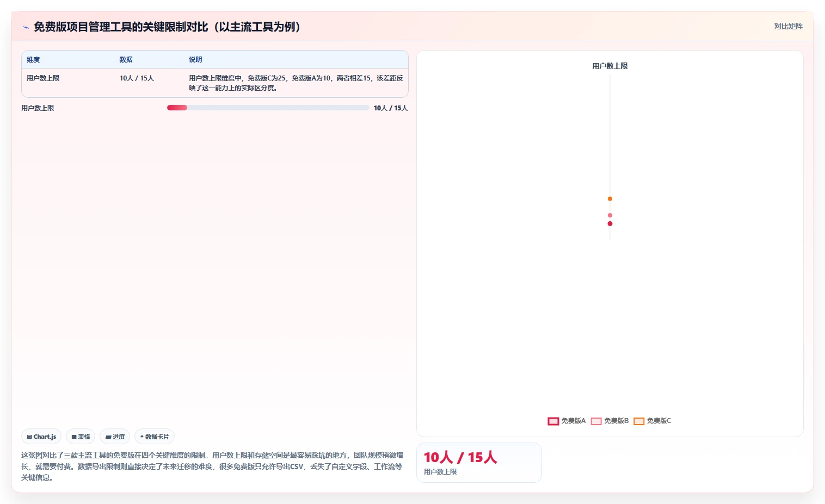The width and height of the screenshot is (825, 504).
Task: Click the page title heading
Action: point(167,27)
